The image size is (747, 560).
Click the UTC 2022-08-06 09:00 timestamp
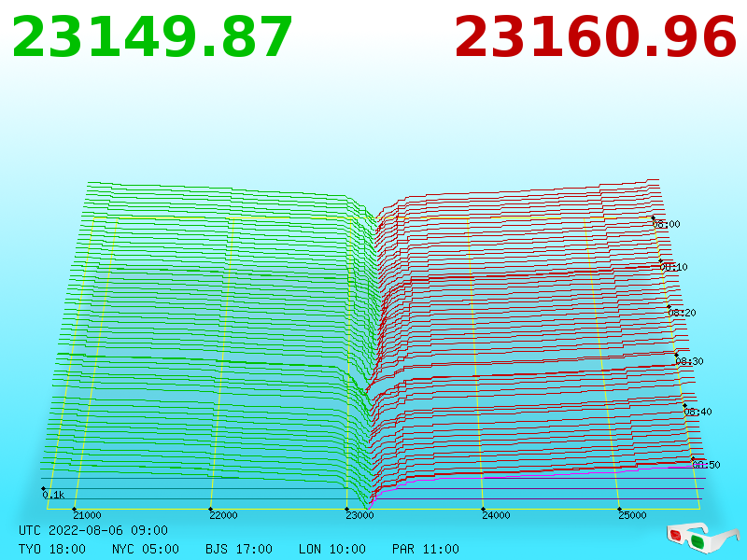pos(93,530)
